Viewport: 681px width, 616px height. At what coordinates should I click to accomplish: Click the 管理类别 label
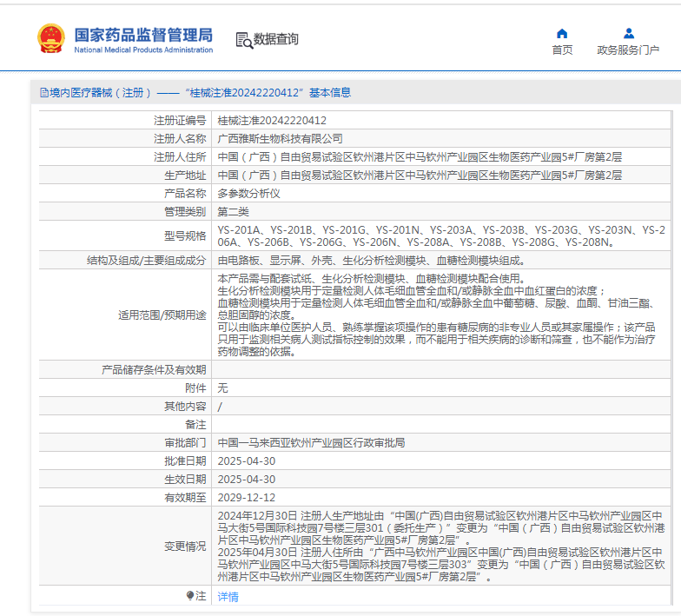(x=185, y=212)
